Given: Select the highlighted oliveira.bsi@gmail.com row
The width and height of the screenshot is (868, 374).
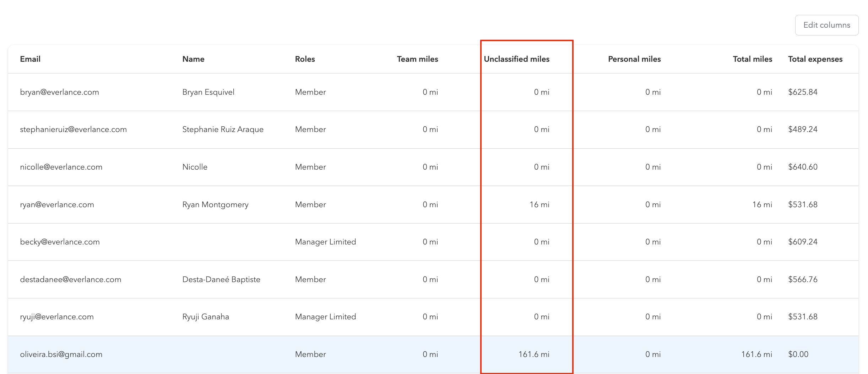Looking at the screenshot, I should tap(61, 354).
